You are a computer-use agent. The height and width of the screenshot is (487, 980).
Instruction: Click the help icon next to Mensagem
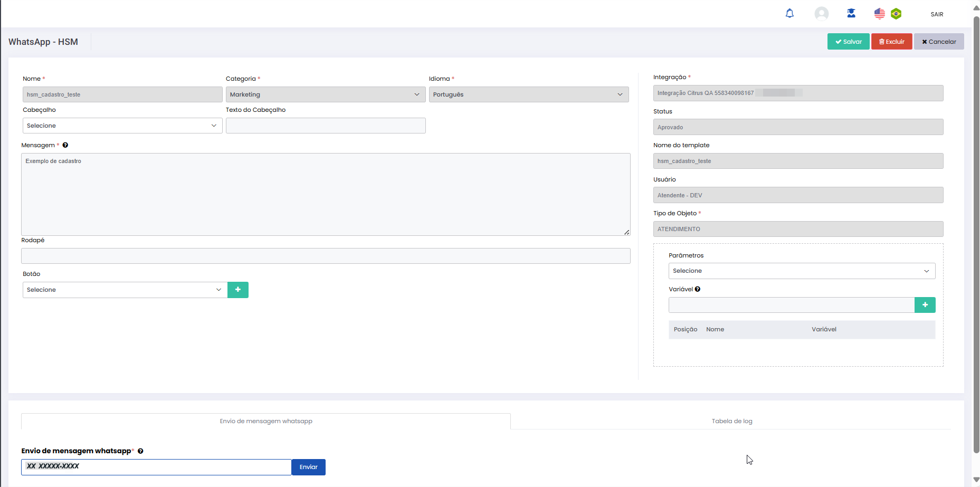pyautogui.click(x=65, y=145)
